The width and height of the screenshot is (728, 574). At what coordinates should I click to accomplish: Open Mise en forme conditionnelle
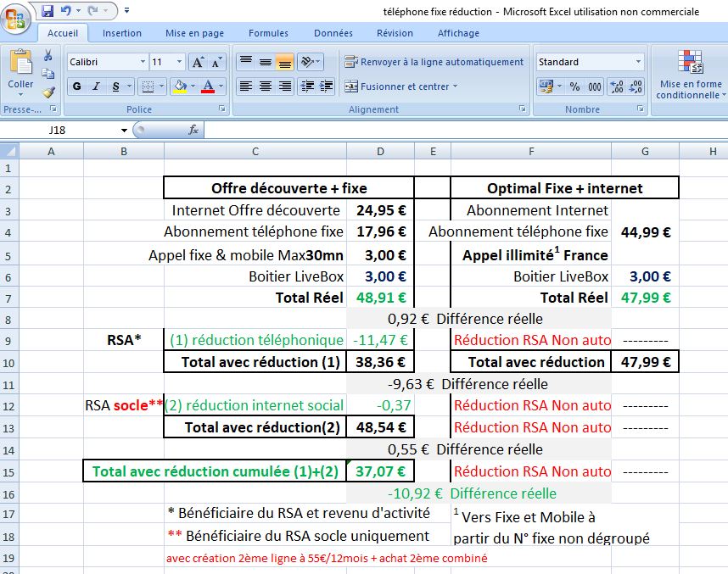691,75
